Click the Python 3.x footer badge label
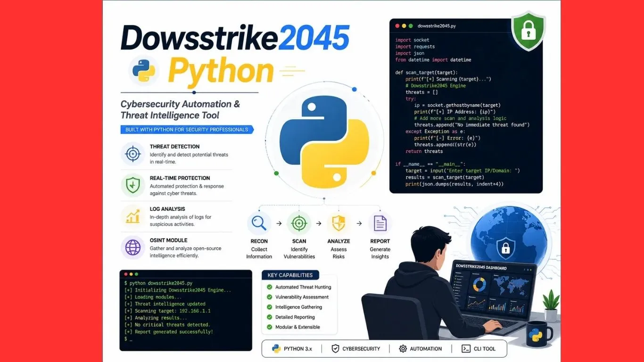This screenshot has height=362, width=644. [298, 349]
